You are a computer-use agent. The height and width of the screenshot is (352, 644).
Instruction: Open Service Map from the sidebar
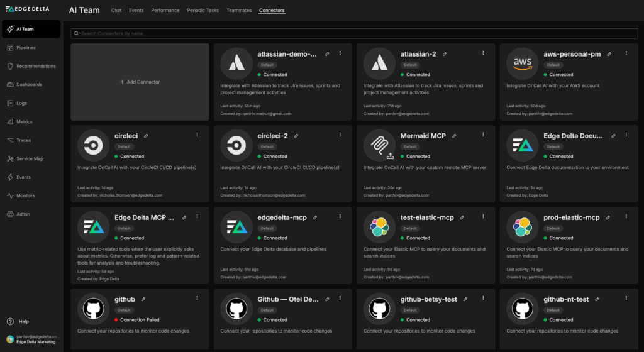tap(30, 159)
